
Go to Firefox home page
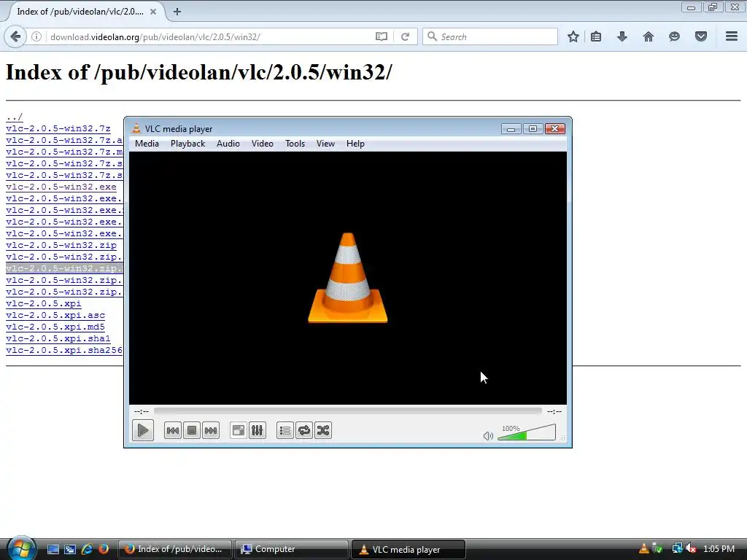(x=649, y=36)
